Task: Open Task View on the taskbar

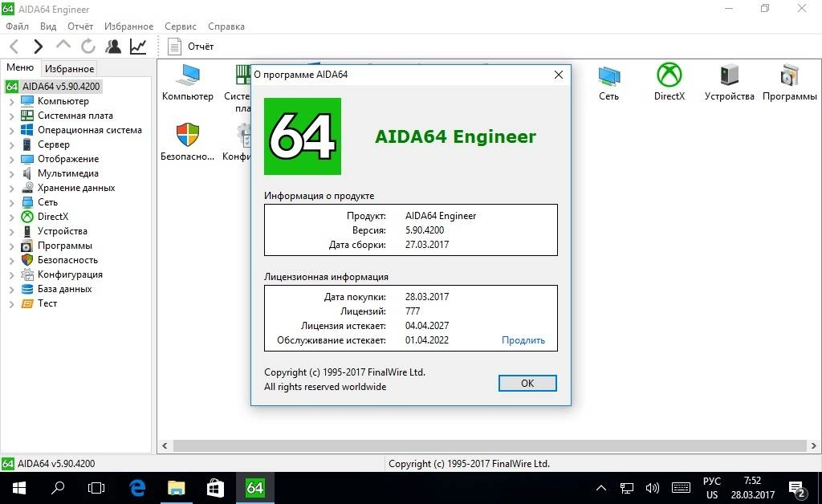Action: point(96,488)
